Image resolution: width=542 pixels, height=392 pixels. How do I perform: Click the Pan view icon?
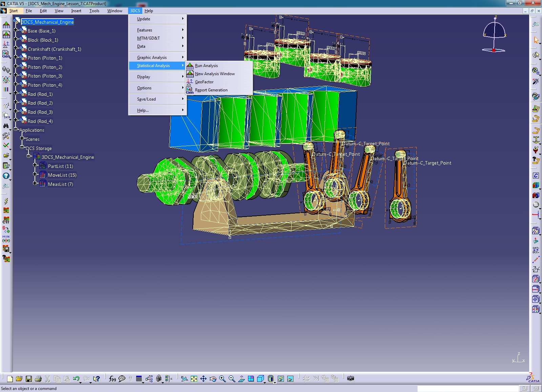pos(203,379)
